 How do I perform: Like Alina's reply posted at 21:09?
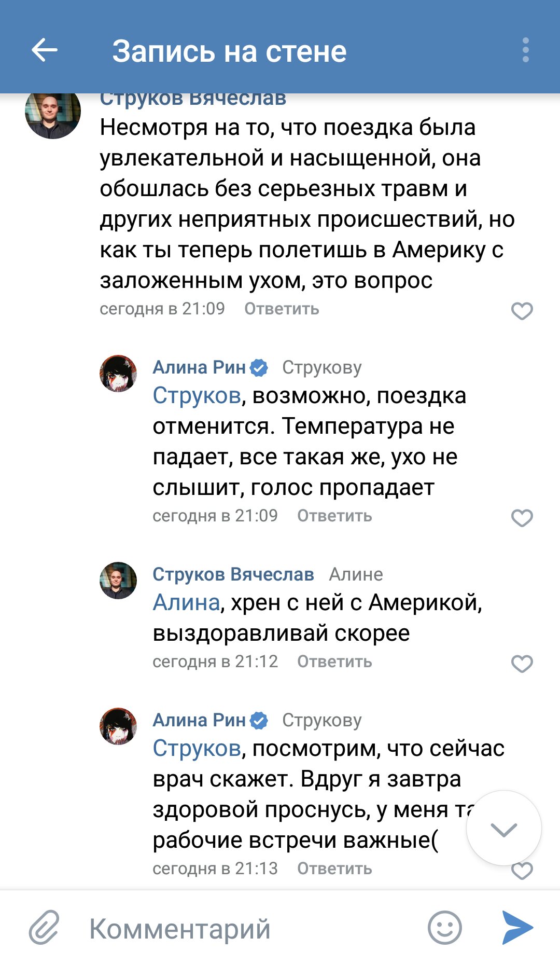pos(522,518)
